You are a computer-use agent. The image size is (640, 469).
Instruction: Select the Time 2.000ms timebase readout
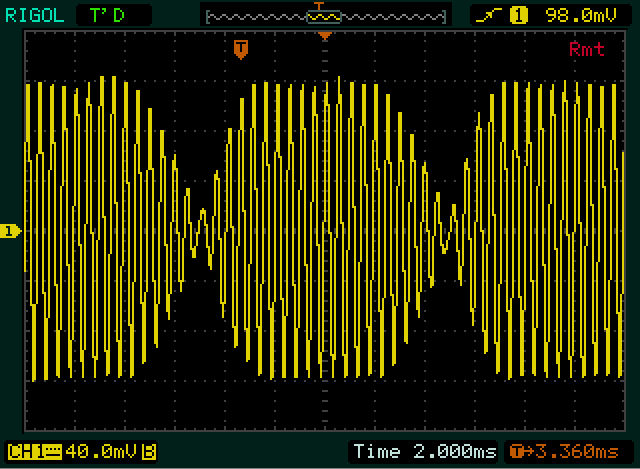424,451
